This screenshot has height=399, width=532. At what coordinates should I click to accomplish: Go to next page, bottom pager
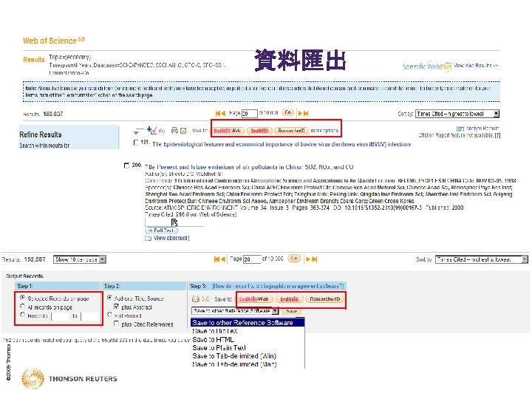308,259
